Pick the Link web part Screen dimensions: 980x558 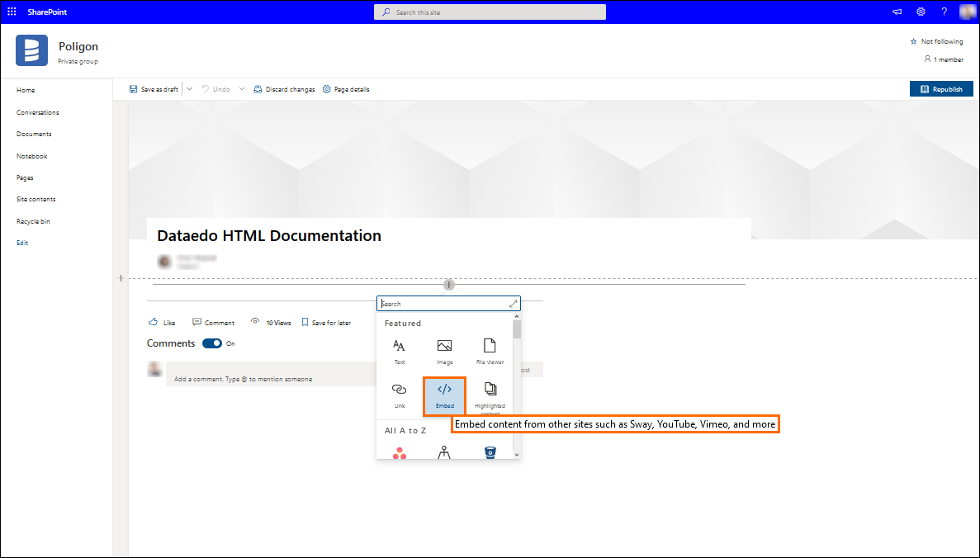click(x=400, y=395)
